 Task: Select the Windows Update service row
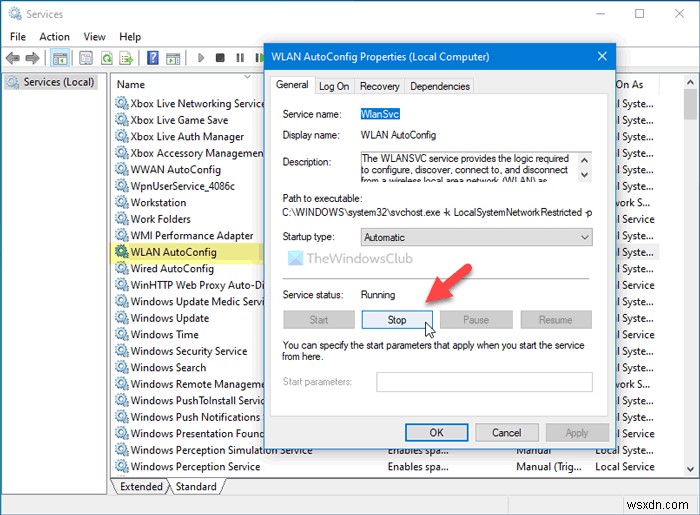pos(188,318)
